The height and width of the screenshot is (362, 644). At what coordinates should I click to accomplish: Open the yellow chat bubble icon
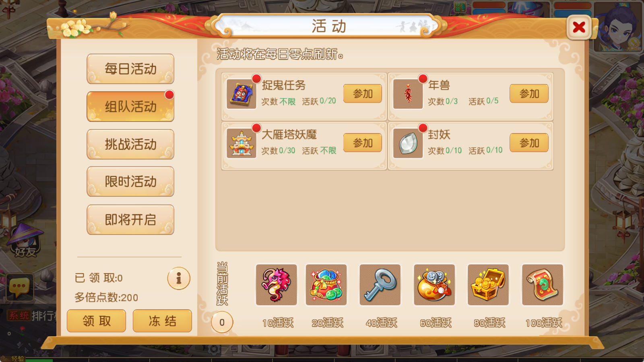(x=20, y=287)
